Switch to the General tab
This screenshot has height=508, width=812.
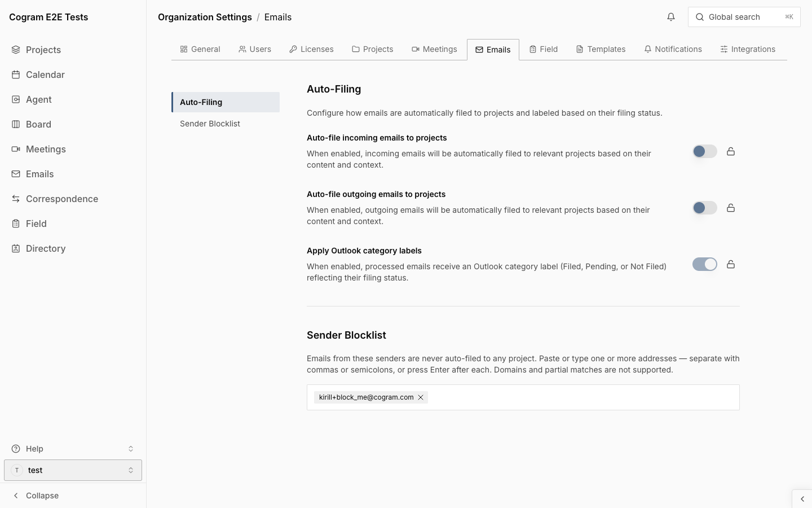click(200, 49)
